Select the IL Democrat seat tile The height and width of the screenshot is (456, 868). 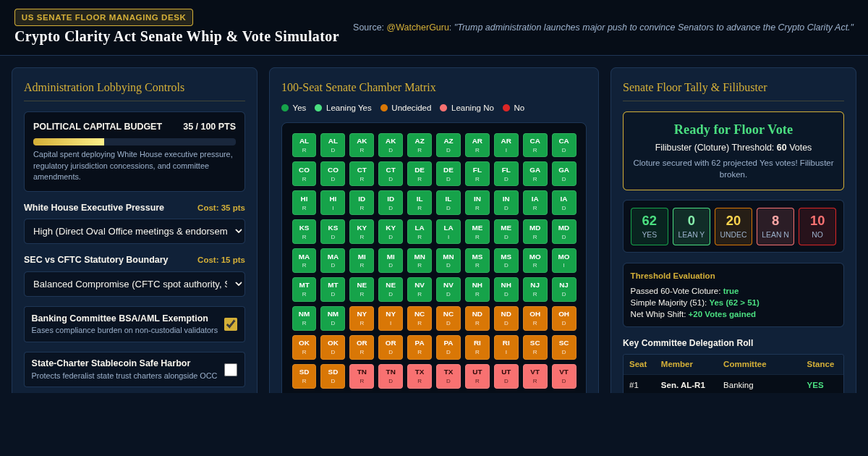[448, 203]
